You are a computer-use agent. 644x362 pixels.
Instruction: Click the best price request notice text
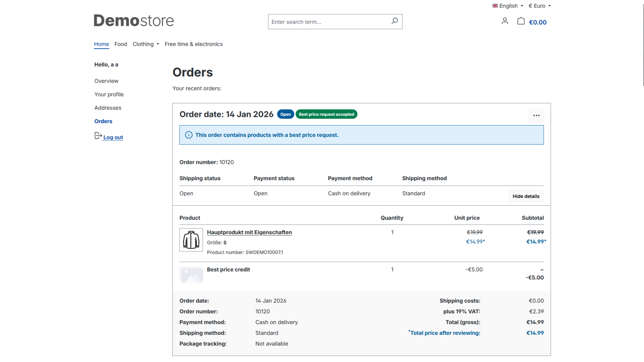coord(267,135)
